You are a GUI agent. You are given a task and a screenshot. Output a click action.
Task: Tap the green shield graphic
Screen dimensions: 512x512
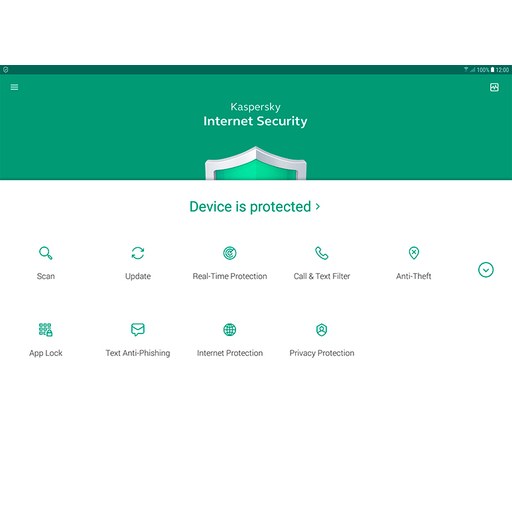point(256,163)
